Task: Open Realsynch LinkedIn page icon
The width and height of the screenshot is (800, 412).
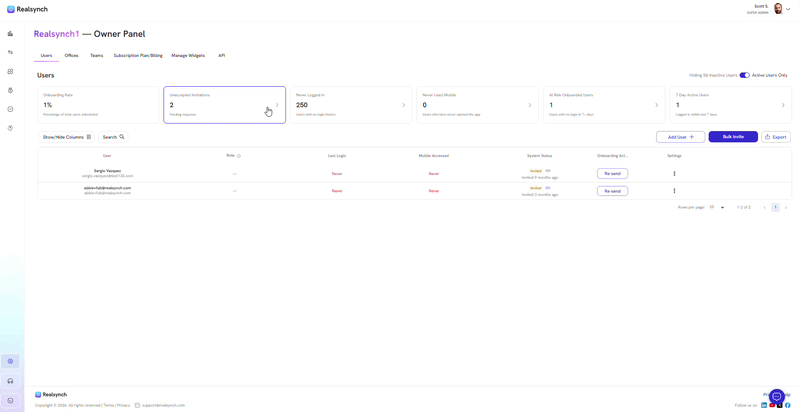Action: (x=764, y=405)
